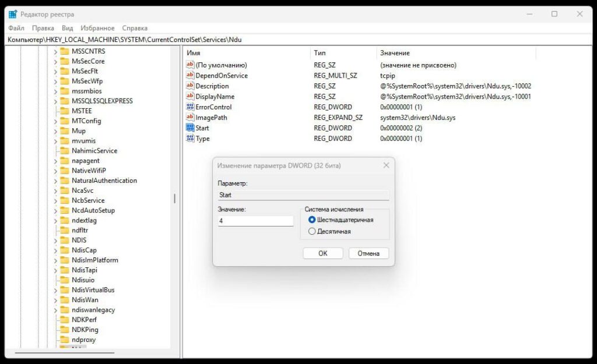This screenshot has height=364, width=597.
Task: Expand the napagent tree node
Action: click(x=55, y=161)
